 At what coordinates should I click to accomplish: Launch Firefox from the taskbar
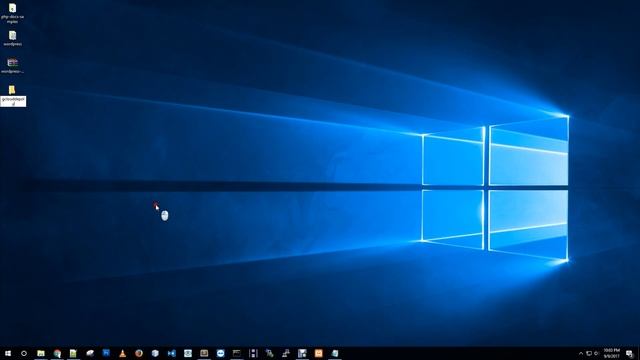click(139, 353)
